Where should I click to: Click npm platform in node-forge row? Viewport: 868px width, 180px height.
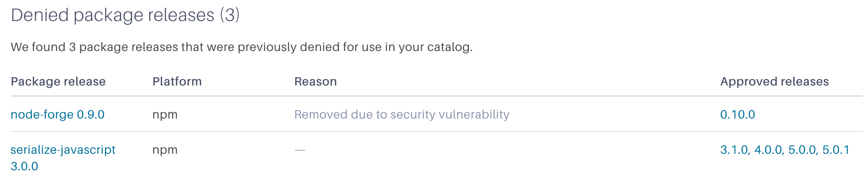point(165,114)
